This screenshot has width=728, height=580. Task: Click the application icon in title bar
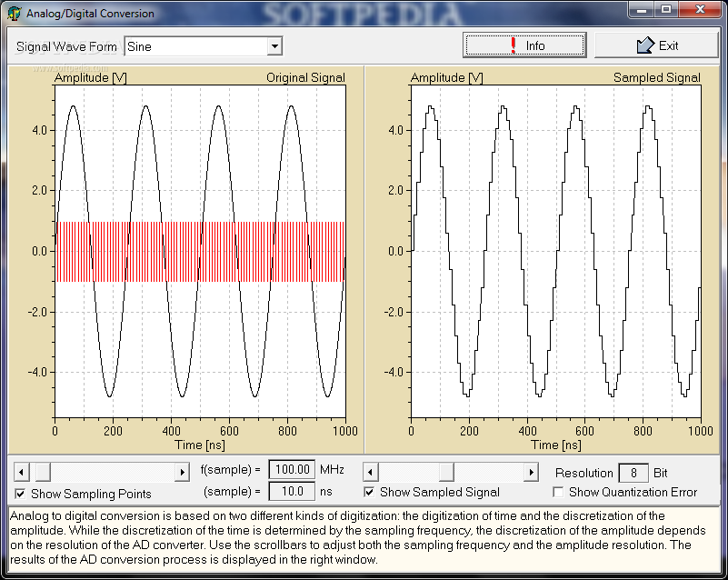15,13
